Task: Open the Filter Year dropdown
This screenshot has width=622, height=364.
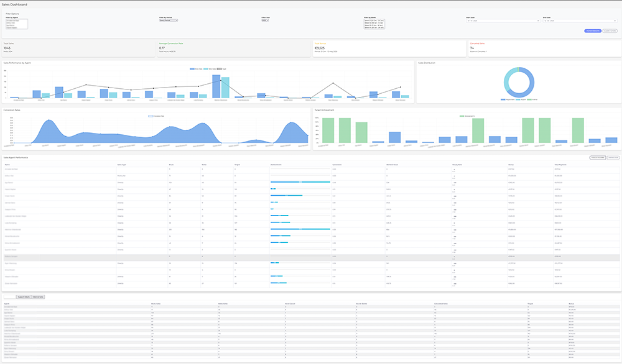Action: tap(265, 20)
